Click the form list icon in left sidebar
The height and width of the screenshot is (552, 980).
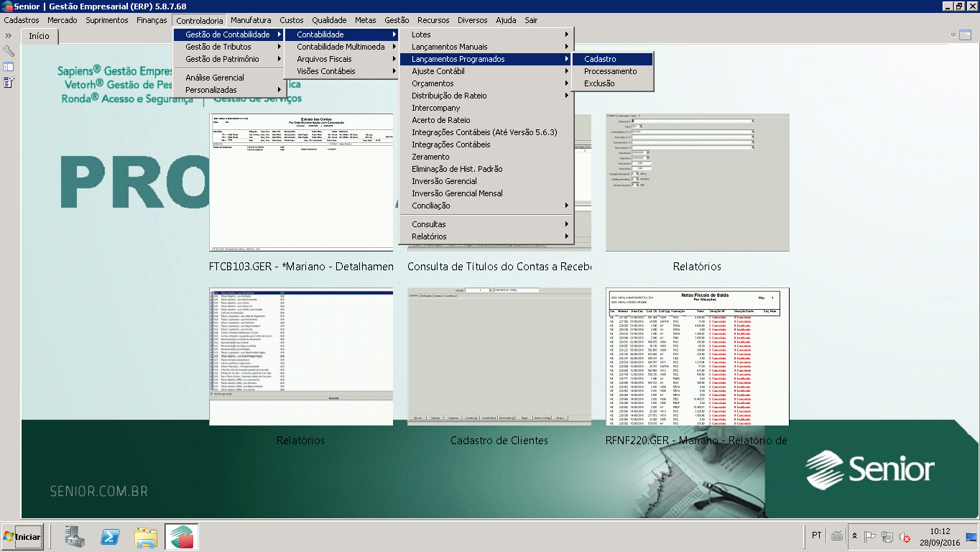(x=9, y=83)
